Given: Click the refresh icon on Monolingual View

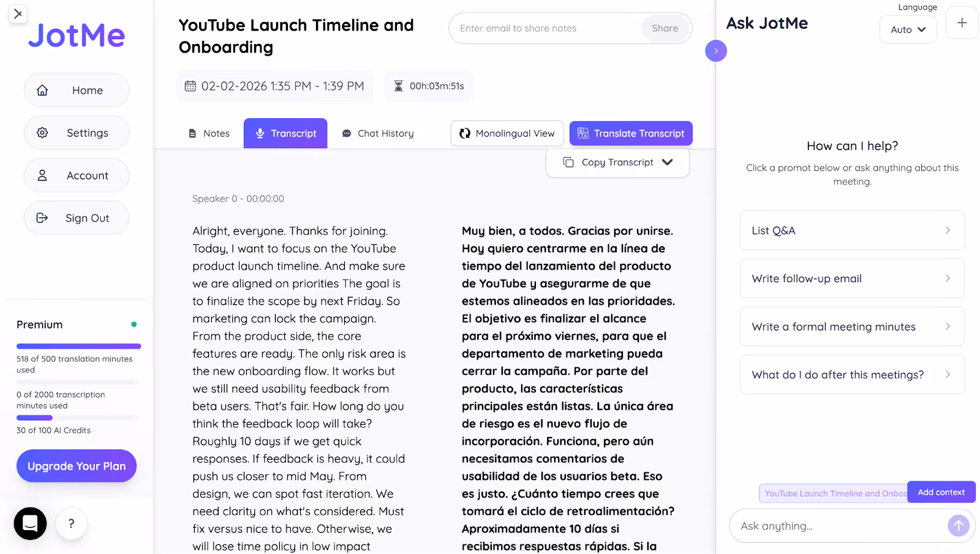Looking at the screenshot, I should (465, 133).
